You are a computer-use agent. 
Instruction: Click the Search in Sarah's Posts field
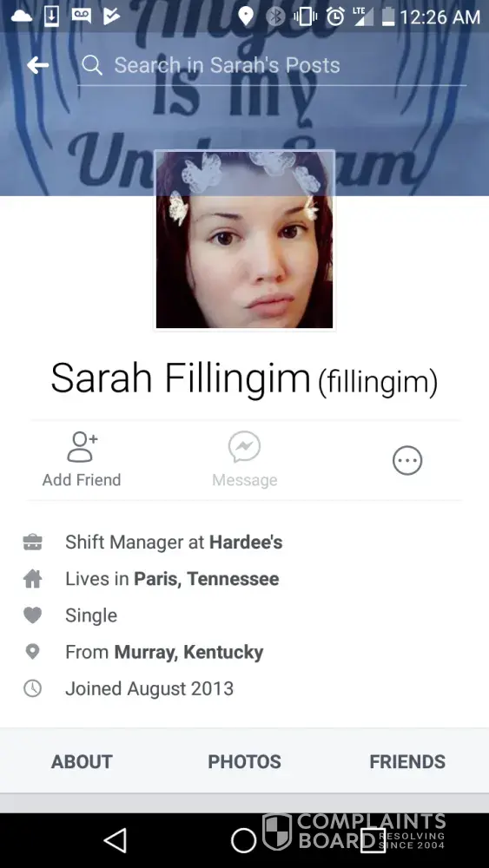pyautogui.click(x=271, y=65)
